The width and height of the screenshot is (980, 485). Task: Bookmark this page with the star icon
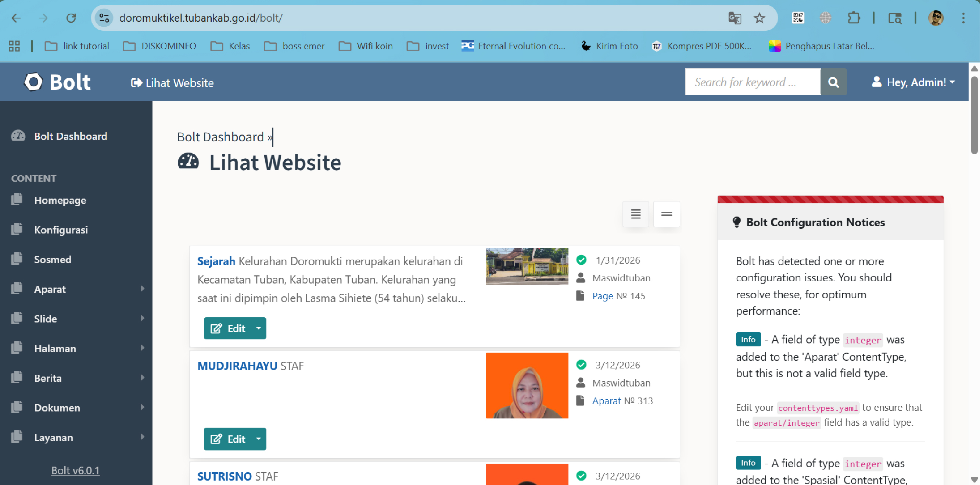click(x=760, y=18)
